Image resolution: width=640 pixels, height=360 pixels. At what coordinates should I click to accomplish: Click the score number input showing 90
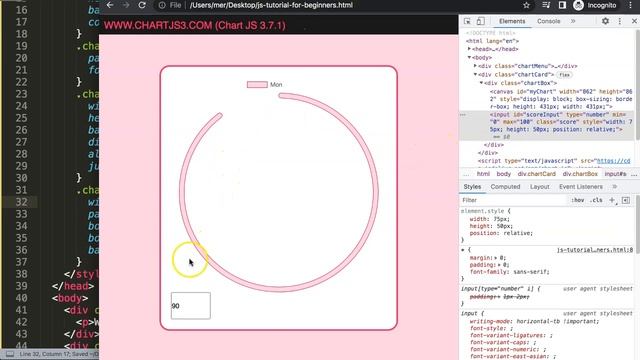point(191,306)
